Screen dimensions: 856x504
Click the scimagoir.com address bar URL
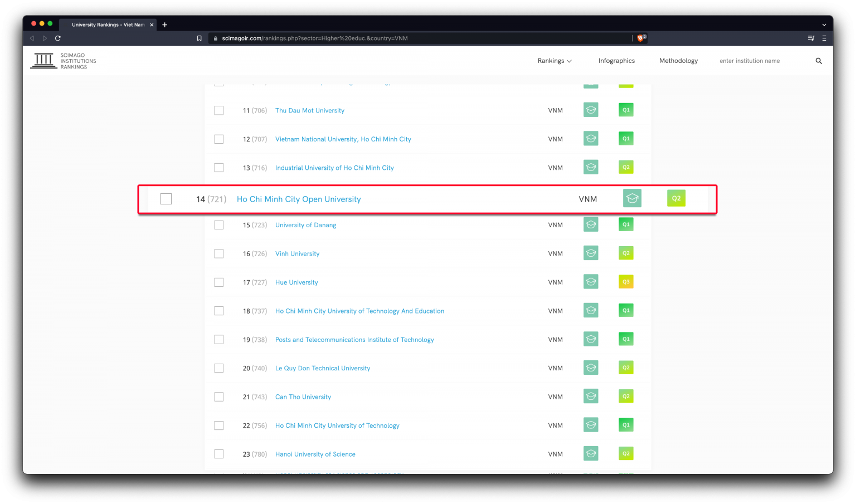[315, 38]
